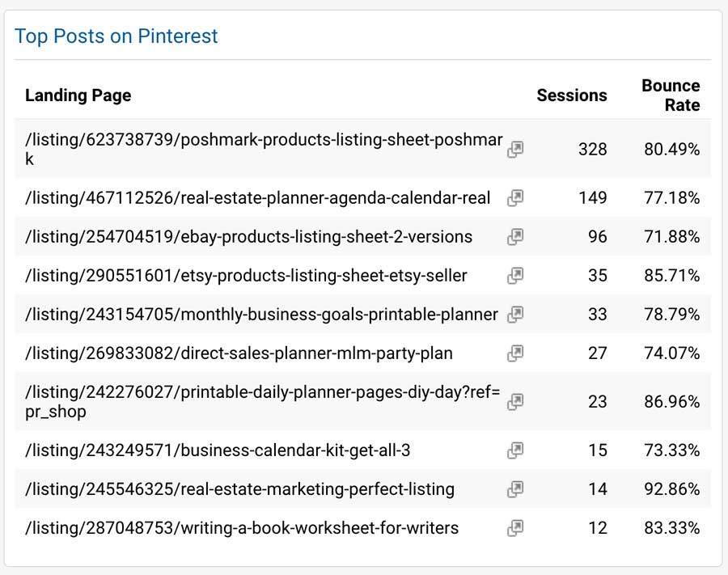The image size is (728, 575).
Task: Open the business-calendar-kit-get-all-3 landing page
Action: (x=218, y=450)
